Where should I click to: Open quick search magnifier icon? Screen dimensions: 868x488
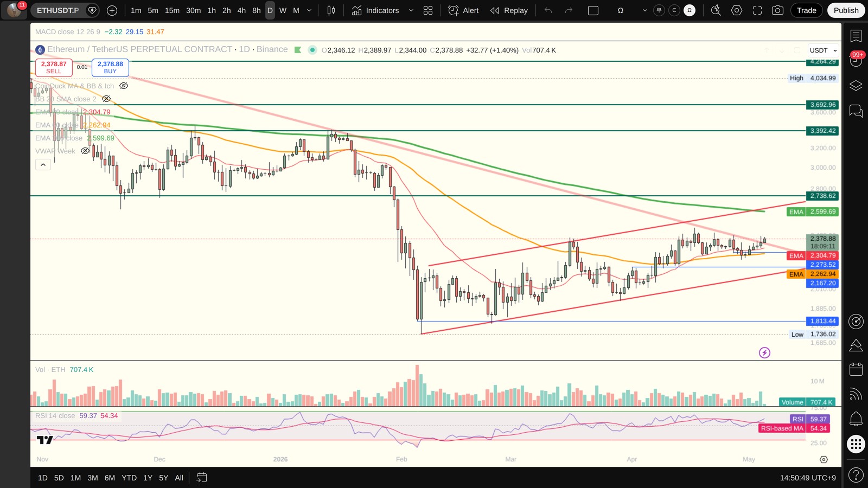tap(716, 10)
